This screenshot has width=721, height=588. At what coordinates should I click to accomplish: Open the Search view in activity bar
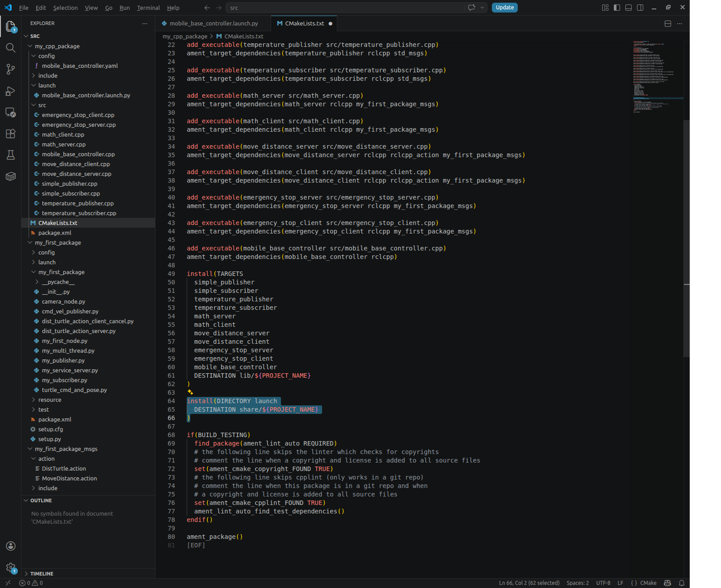[11, 48]
